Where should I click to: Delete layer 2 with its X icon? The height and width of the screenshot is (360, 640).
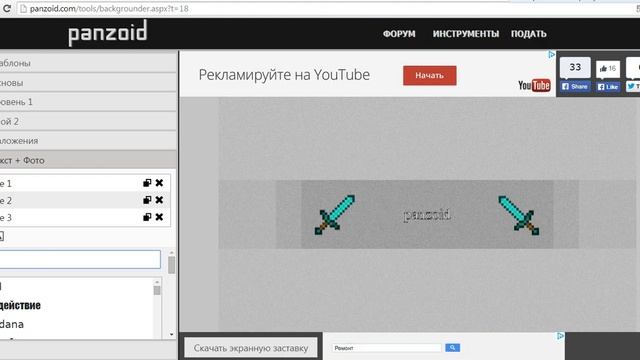(x=160, y=200)
